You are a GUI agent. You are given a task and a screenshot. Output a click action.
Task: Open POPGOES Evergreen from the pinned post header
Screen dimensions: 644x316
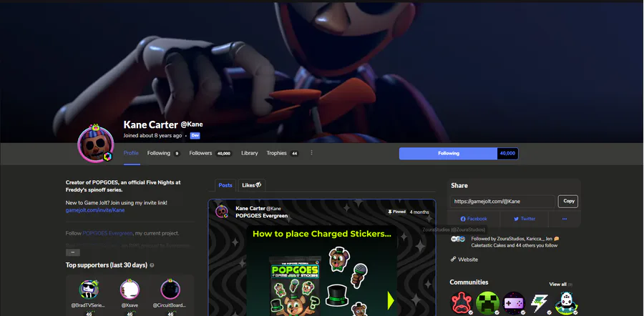261,216
